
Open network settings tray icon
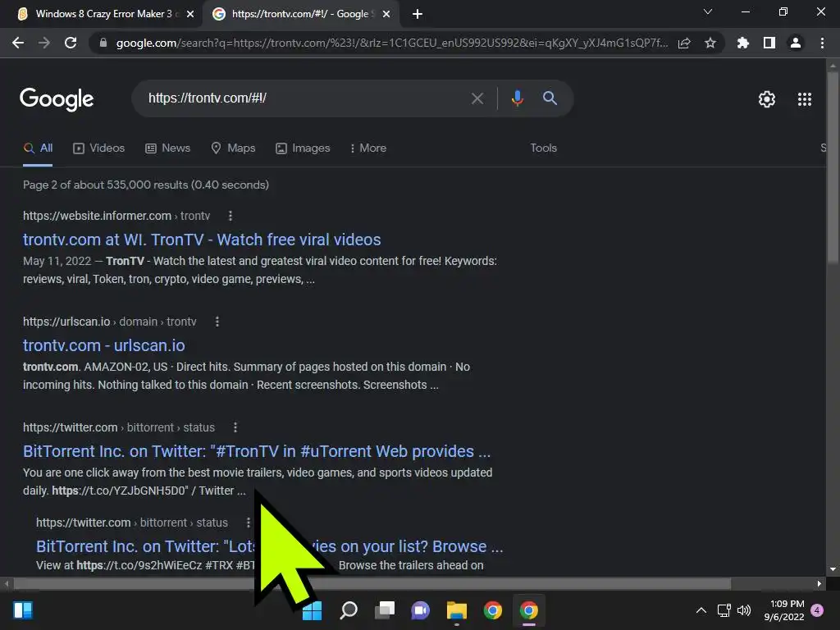tap(724, 610)
